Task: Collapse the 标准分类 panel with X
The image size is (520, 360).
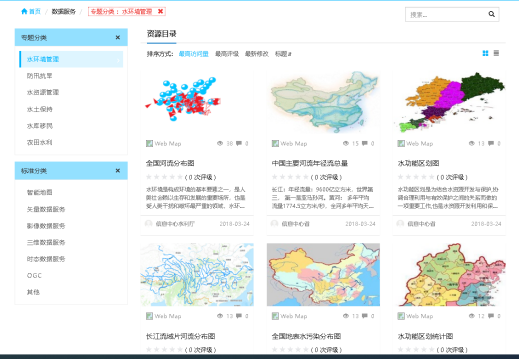Action: tap(118, 171)
